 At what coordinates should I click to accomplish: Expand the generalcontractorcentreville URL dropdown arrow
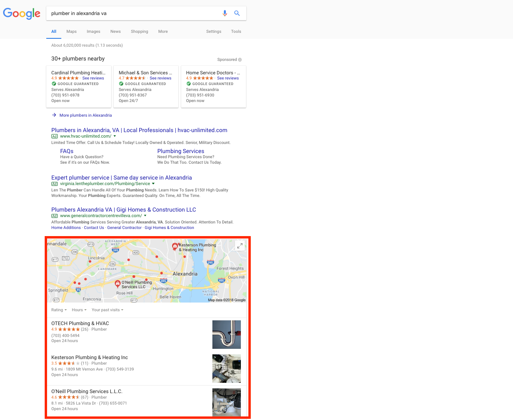[x=145, y=216]
